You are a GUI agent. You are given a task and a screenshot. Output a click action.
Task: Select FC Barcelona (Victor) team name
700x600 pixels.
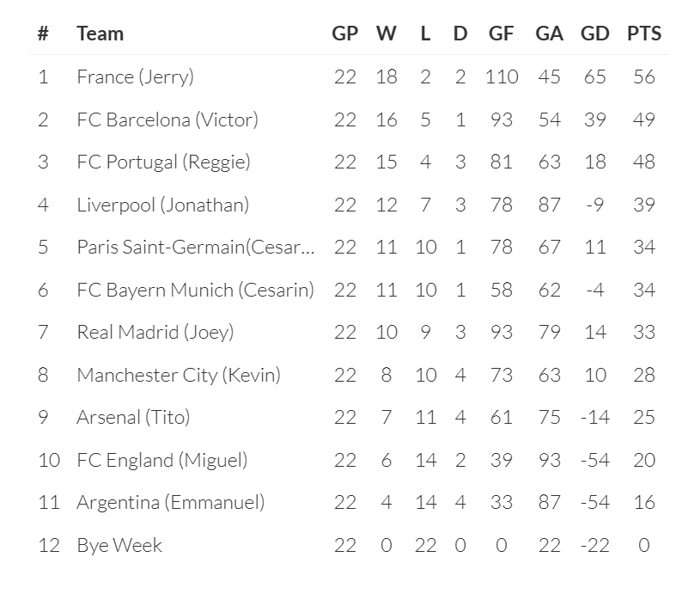click(x=167, y=119)
